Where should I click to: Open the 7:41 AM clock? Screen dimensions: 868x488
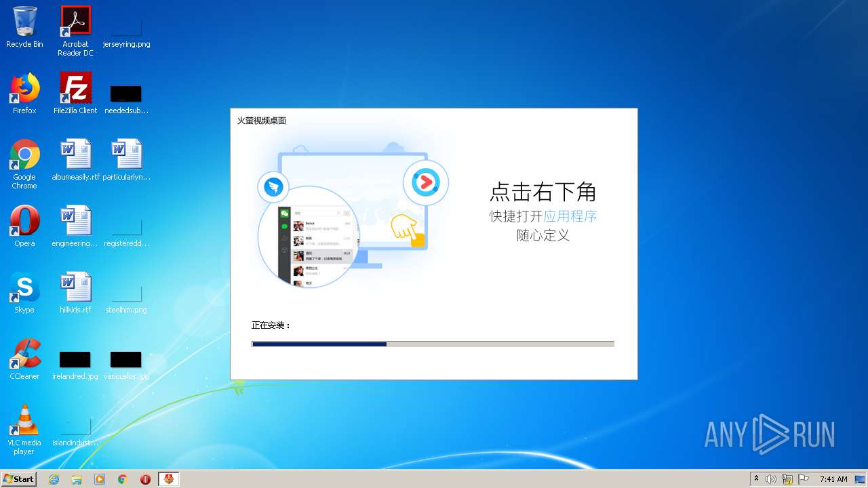[x=833, y=479]
